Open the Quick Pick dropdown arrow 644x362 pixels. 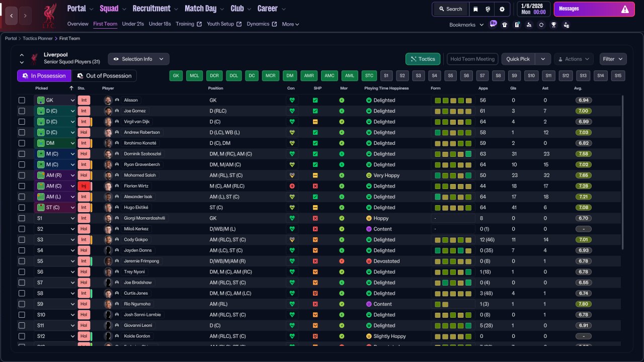(542, 59)
